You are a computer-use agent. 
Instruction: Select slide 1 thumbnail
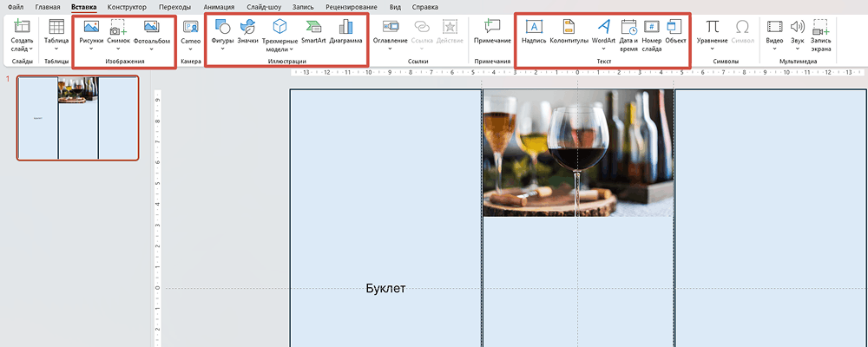pyautogui.click(x=77, y=118)
